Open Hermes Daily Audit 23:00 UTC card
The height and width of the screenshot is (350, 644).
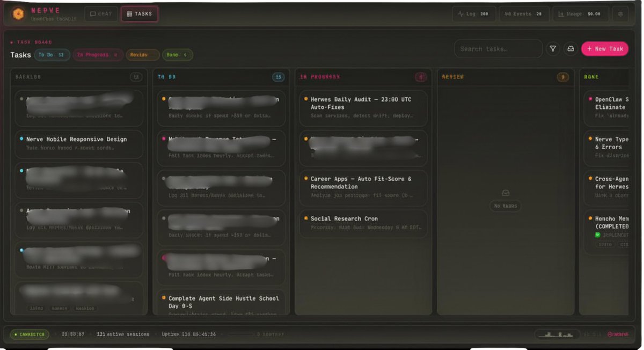[x=363, y=108]
